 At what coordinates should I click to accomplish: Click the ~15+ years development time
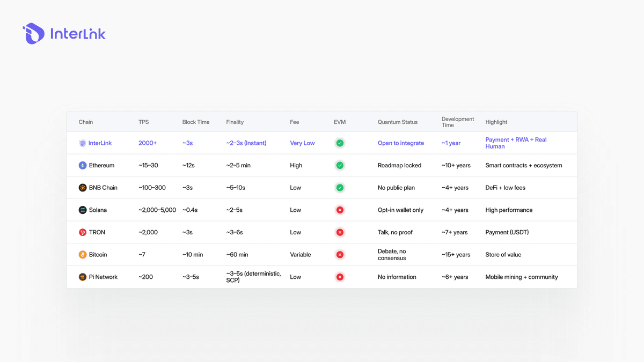point(456,255)
